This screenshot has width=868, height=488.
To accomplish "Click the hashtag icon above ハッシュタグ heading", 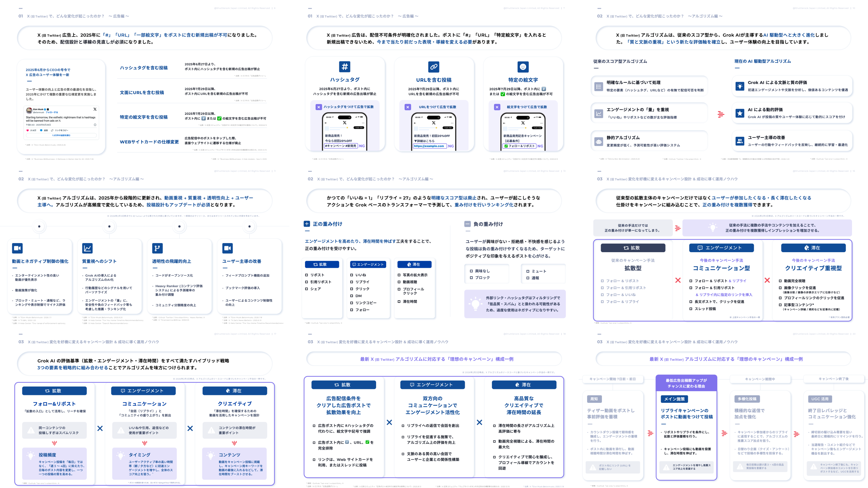I will click(344, 67).
